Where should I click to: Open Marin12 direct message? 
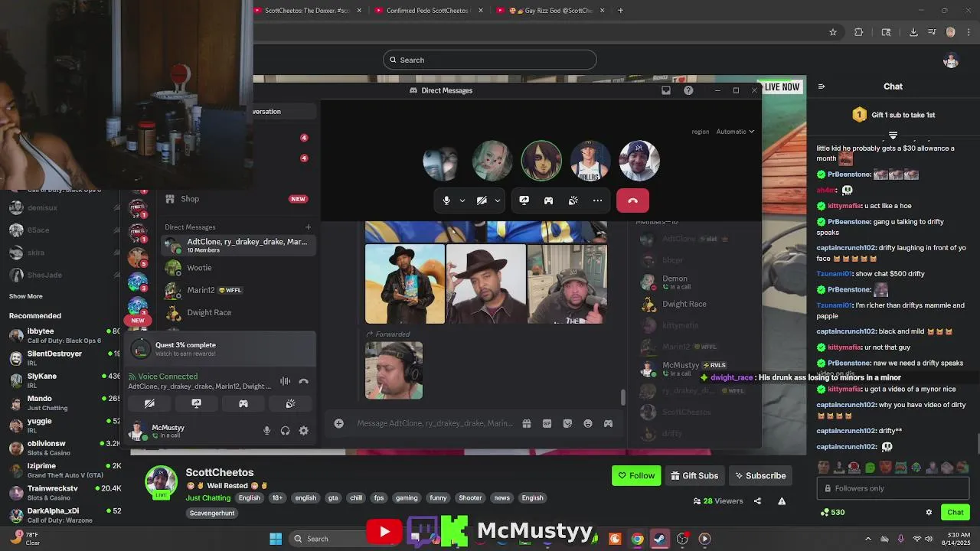237,290
